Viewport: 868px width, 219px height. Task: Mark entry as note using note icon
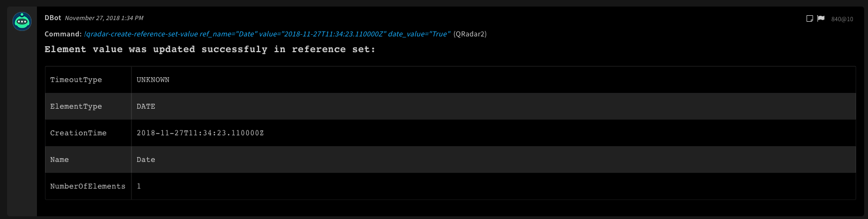(x=809, y=18)
